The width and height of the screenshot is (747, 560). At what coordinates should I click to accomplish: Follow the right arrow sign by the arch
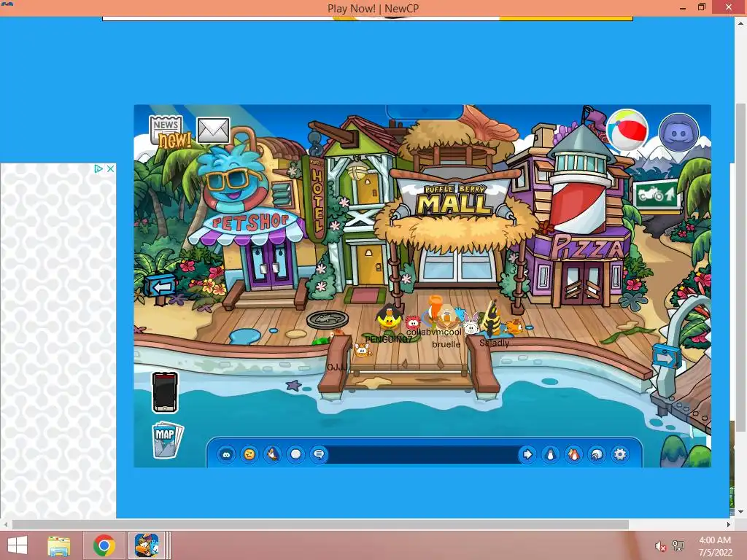[x=665, y=357]
